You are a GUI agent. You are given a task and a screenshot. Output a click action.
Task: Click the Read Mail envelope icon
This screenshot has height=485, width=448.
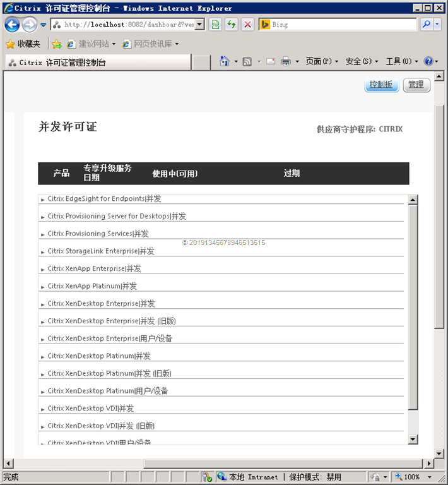point(271,61)
